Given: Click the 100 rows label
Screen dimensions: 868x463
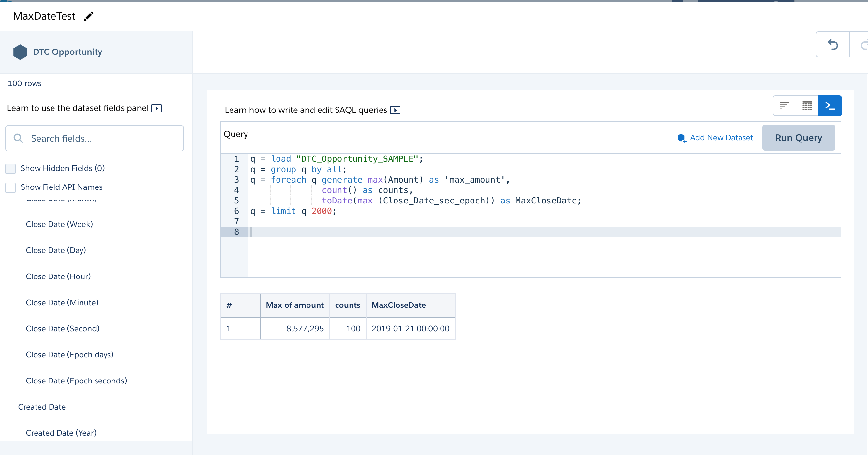Looking at the screenshot, I should pos(24,83).
